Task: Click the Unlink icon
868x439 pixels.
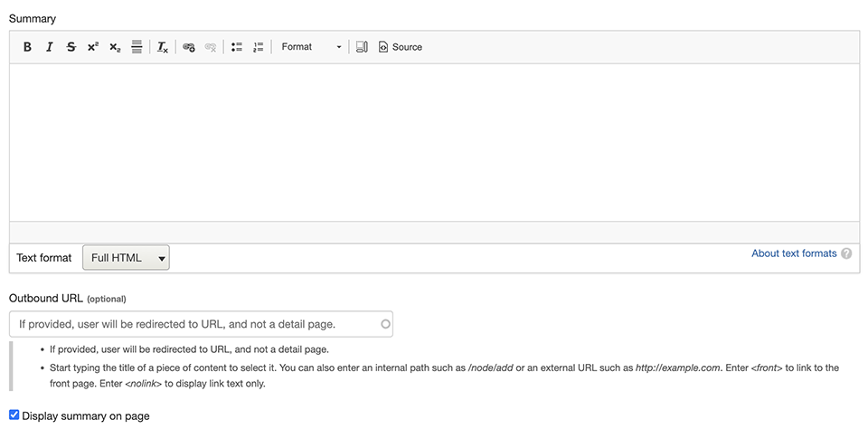Action: [x=211, y=47]
